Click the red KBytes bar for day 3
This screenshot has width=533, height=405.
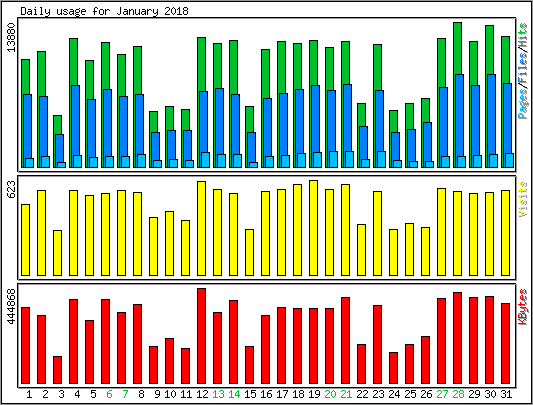[57, 370]
